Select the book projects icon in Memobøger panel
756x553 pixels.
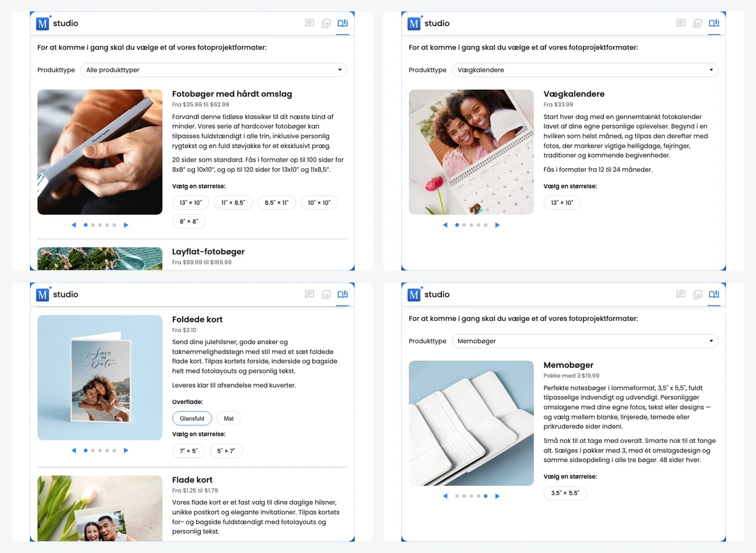(x=714, y=294)
